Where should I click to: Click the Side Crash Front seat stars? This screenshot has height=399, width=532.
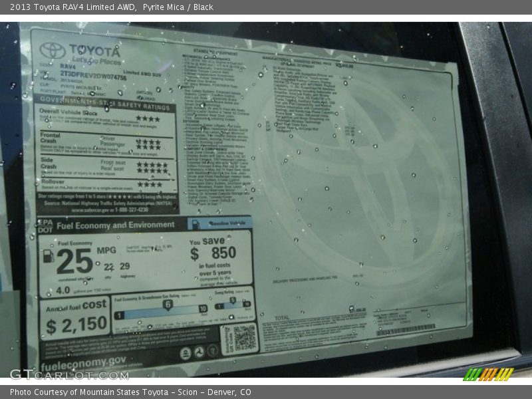point(152,165)
